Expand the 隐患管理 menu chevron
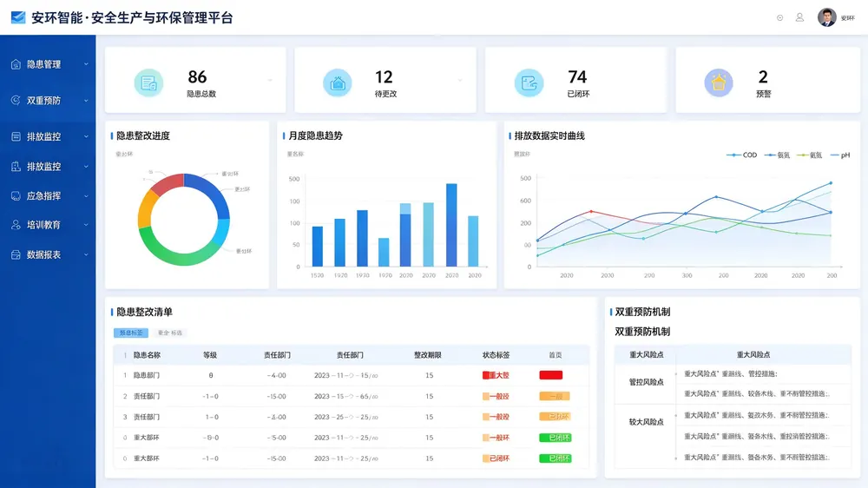This screenshot has height=488, width=868. 86,64
